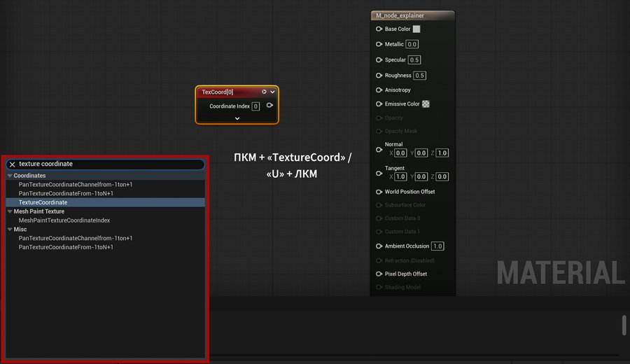Click the Pixel Depth Offset pin
630x364 pixels.
pyautogui.click(x=379, y=274)
